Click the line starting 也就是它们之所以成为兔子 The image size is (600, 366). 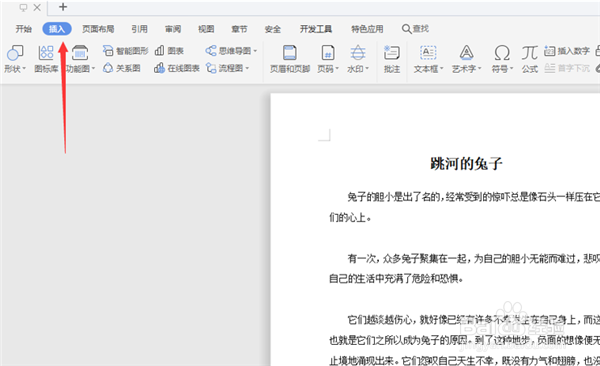[465, 340]
